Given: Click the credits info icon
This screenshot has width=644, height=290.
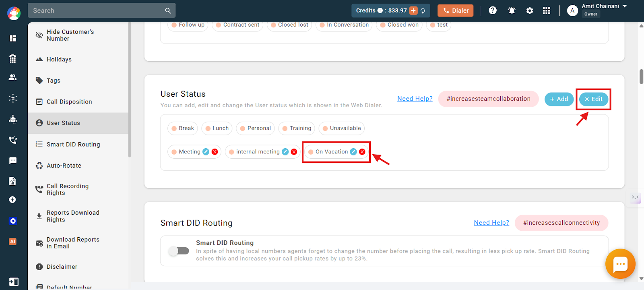Looking at the screenshot, I should (380, 10).
